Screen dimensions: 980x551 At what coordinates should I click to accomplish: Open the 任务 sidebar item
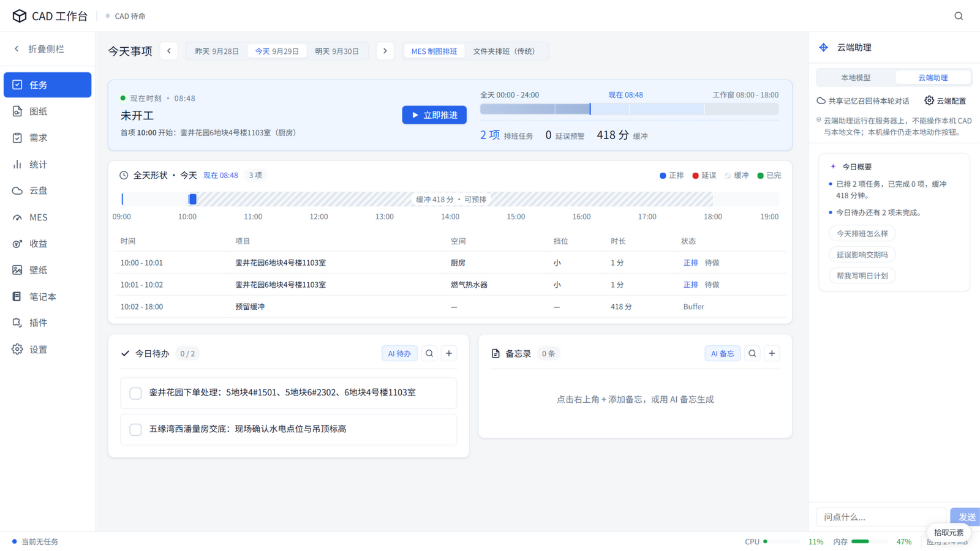coord(47,85)
